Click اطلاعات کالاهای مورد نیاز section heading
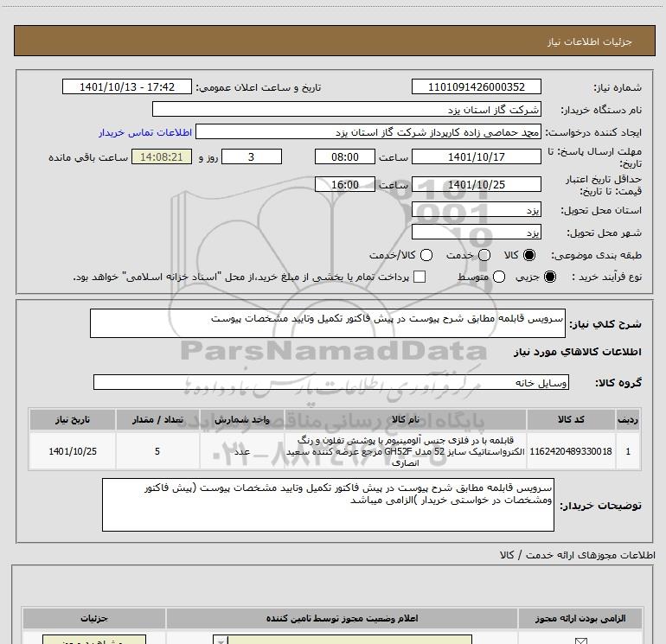 pyautogui.click(x=577, y=352)
